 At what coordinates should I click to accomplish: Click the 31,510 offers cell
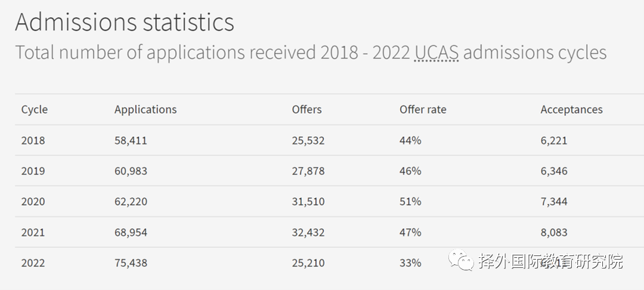pyautogui.click(x=308, y=202)
